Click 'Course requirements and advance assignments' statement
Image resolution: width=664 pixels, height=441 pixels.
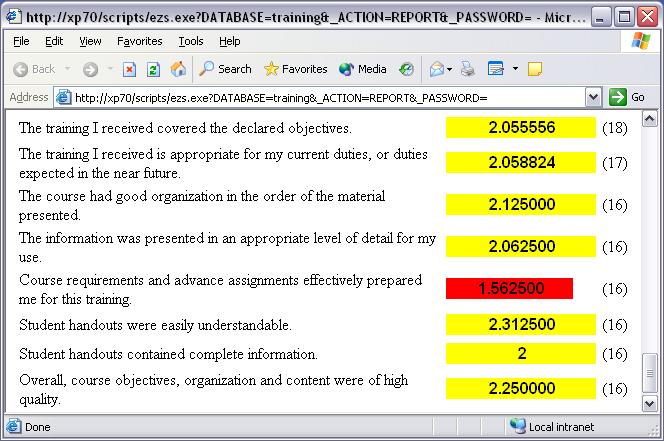tap(221, 289)
